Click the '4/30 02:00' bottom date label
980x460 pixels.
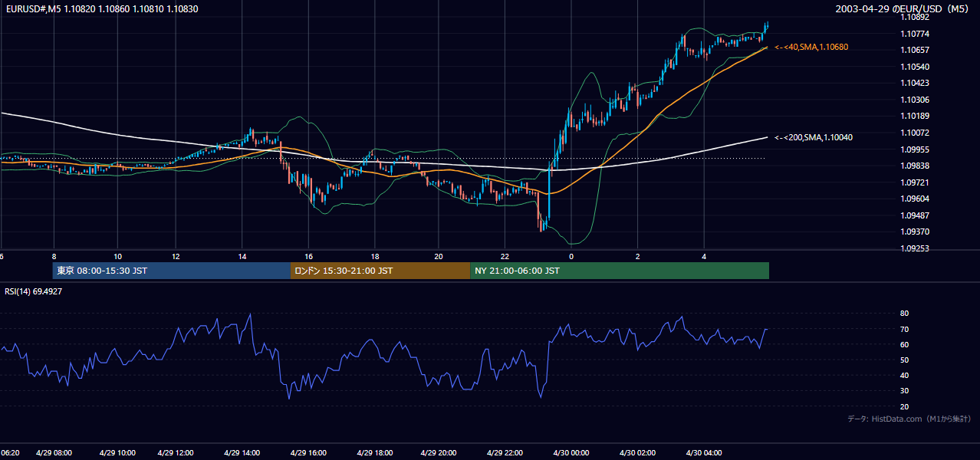tap(638, 452)
